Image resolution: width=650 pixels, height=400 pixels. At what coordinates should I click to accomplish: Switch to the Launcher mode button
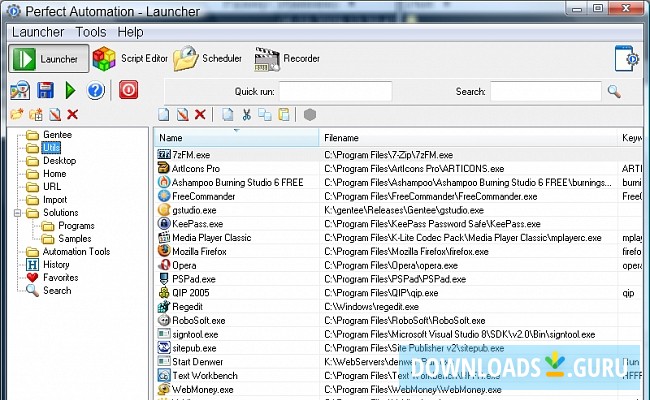tap(49, 59)
